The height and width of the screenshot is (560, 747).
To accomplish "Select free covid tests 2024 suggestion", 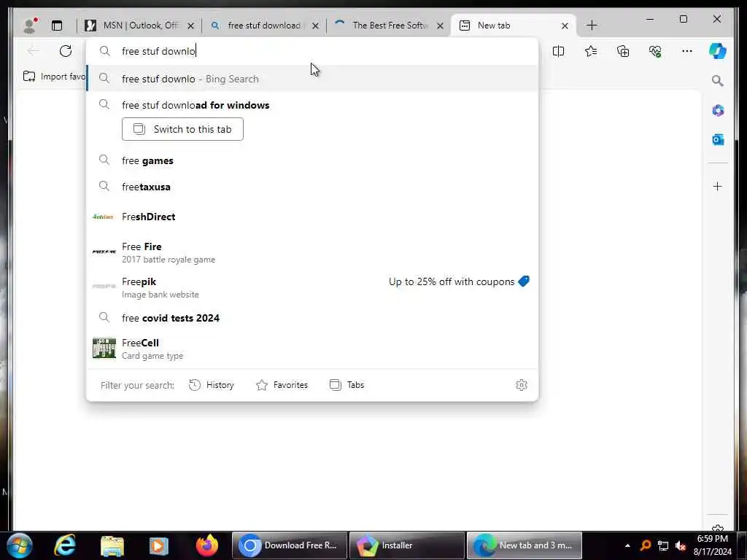I will point(312,318).
